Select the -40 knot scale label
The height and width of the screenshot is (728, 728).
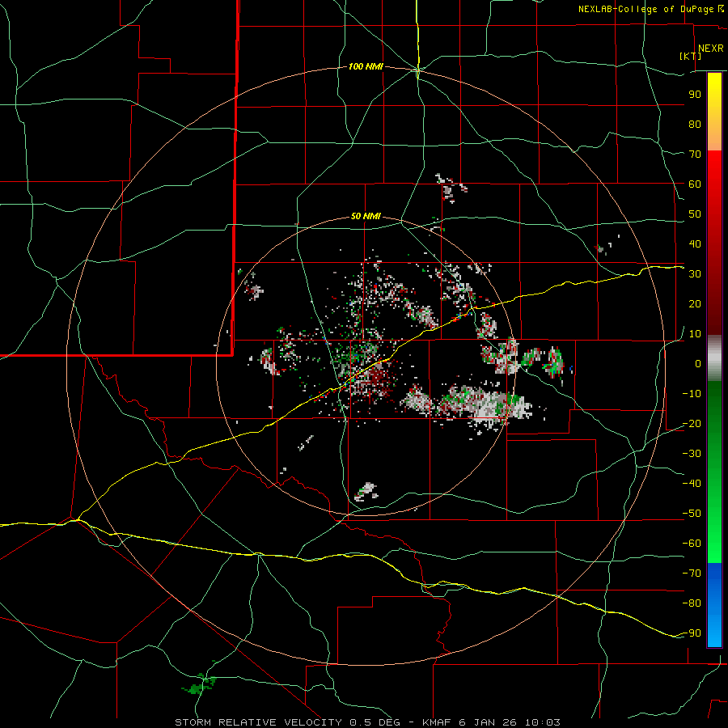coord(692,484)
